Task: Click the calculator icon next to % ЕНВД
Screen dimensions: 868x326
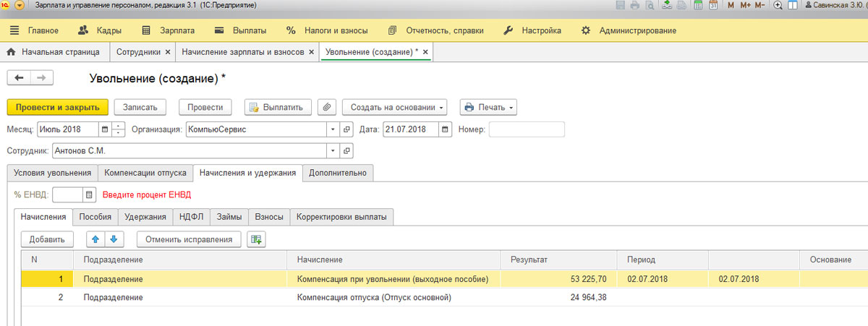Action: tap(89, 194)
